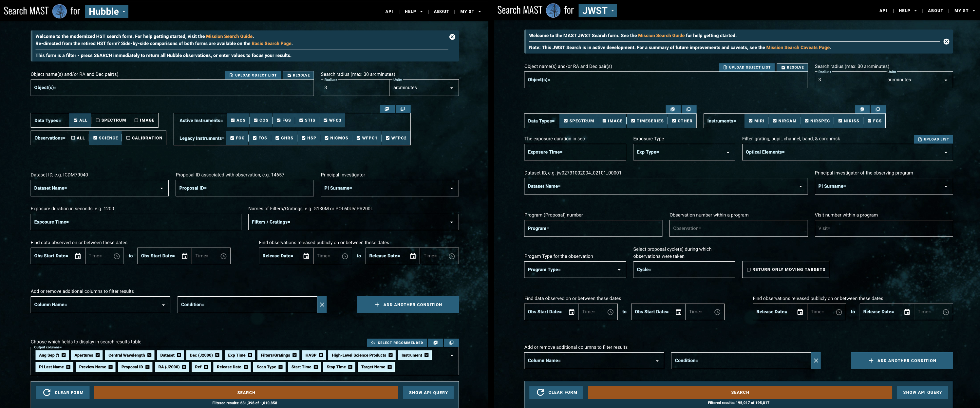980x408 pixels.
Task: Open ABOUT in JWST header
Action: 935,11
